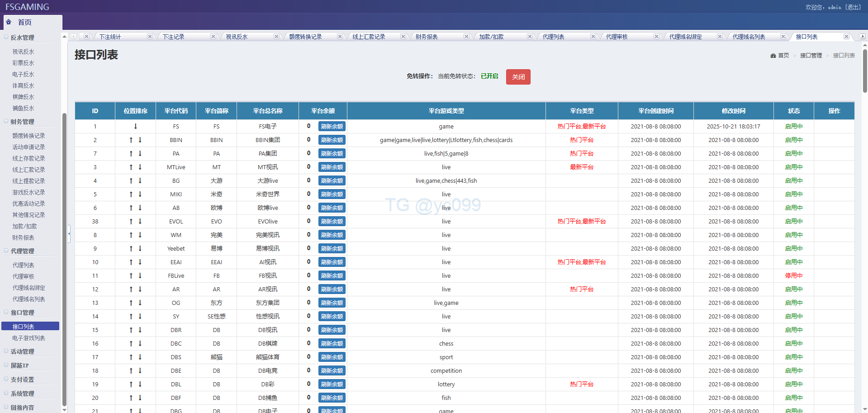Switch to the 财务报表 tab

point(427,37)
